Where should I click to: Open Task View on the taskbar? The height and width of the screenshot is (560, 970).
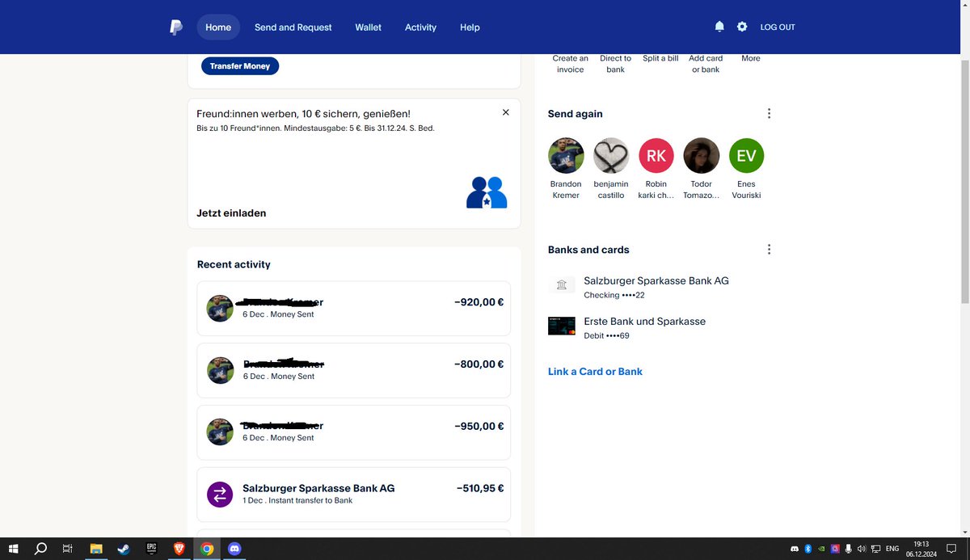tap(68, 549)
